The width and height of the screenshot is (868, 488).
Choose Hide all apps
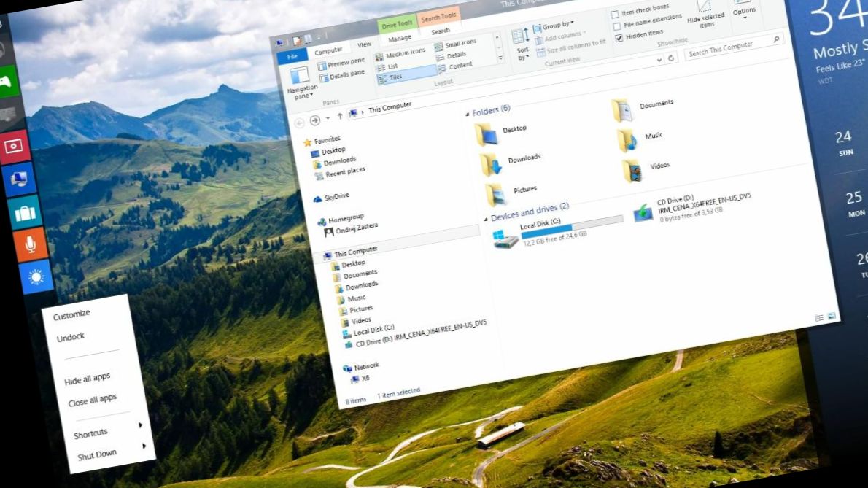click(x=87, y=379)
